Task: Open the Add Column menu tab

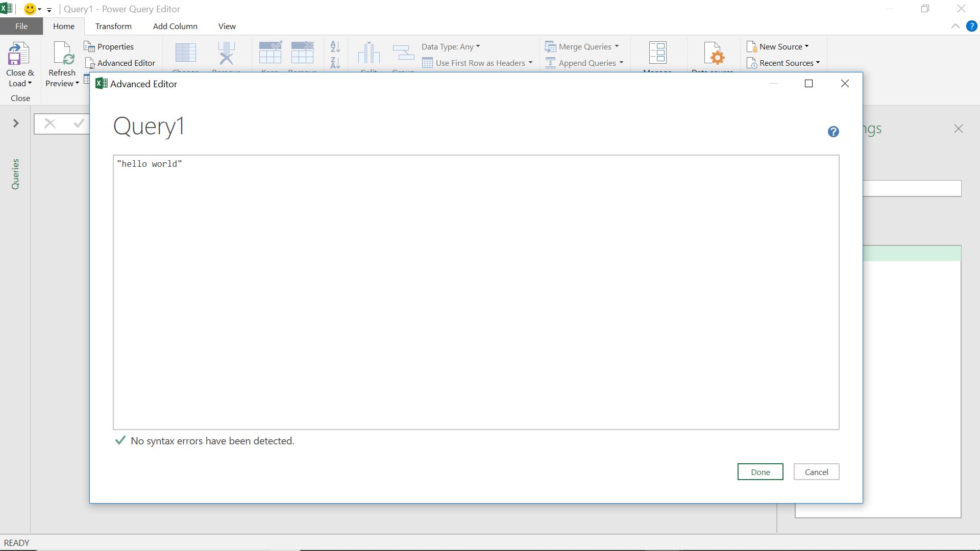Action: click(x=175, y=26)
